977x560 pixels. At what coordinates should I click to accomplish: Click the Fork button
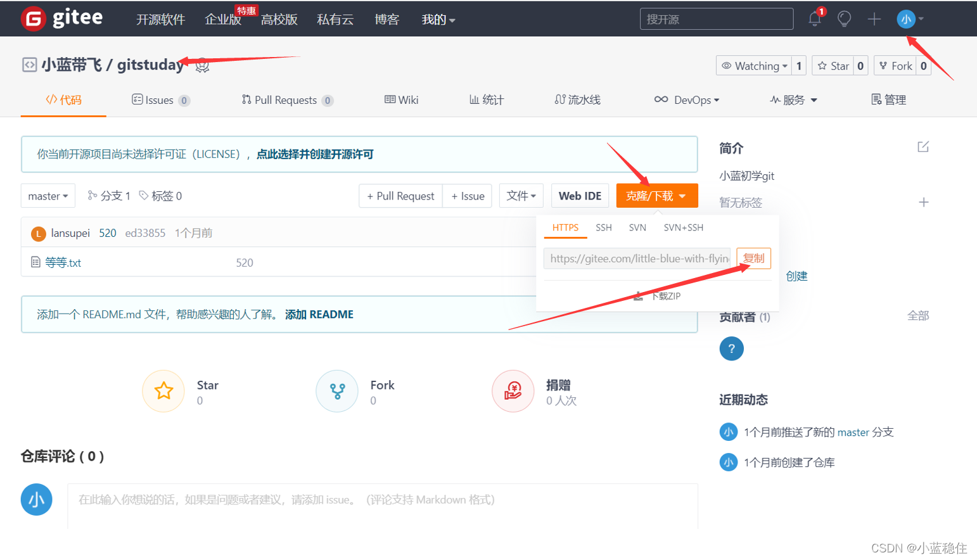pyautogui.click(x=895, y=66)
